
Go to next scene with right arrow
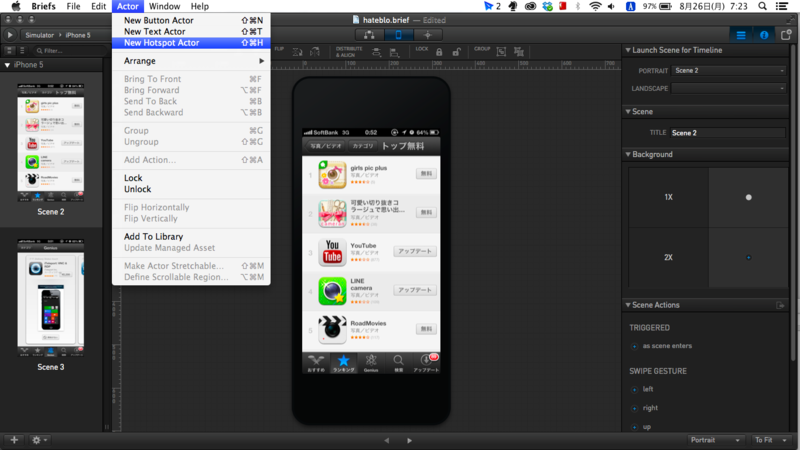tap(409, 440)
